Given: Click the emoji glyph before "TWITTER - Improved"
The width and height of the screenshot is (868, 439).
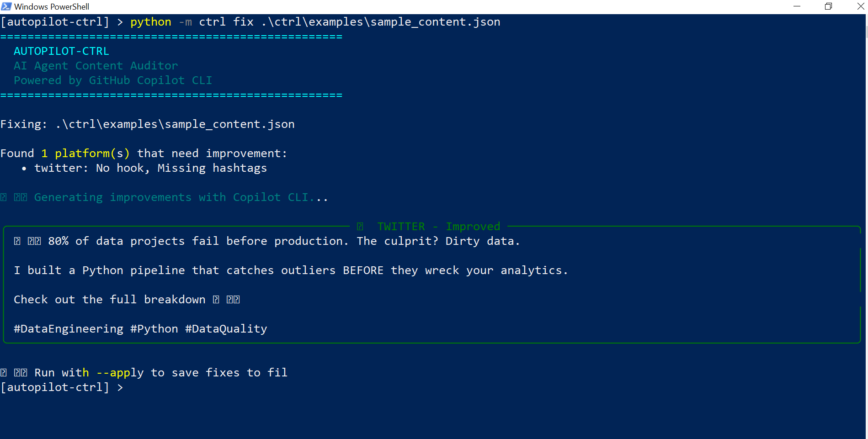Looking at the screenshot, I should click(360, 227).
